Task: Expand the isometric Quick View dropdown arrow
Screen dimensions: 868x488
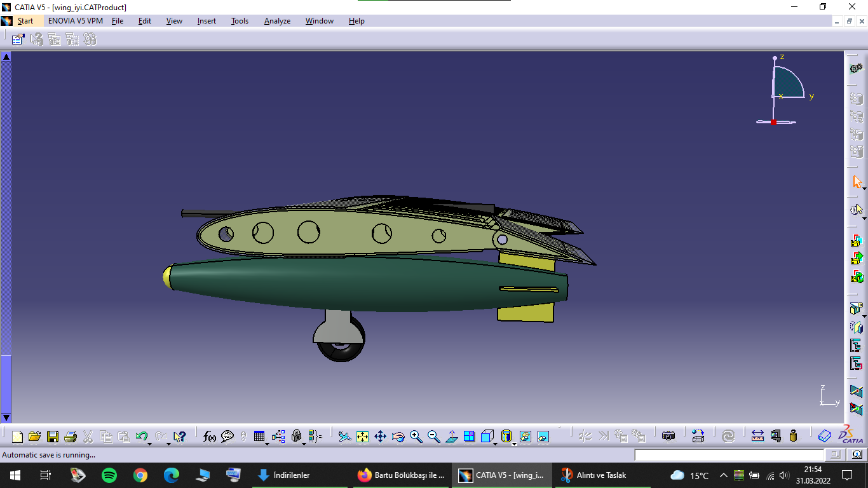Action: [496, 443]
